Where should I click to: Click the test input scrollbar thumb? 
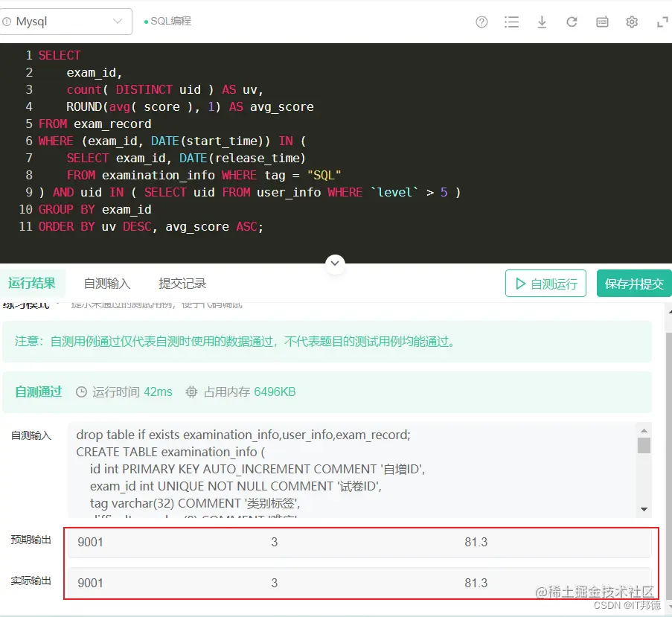point(644,445)
